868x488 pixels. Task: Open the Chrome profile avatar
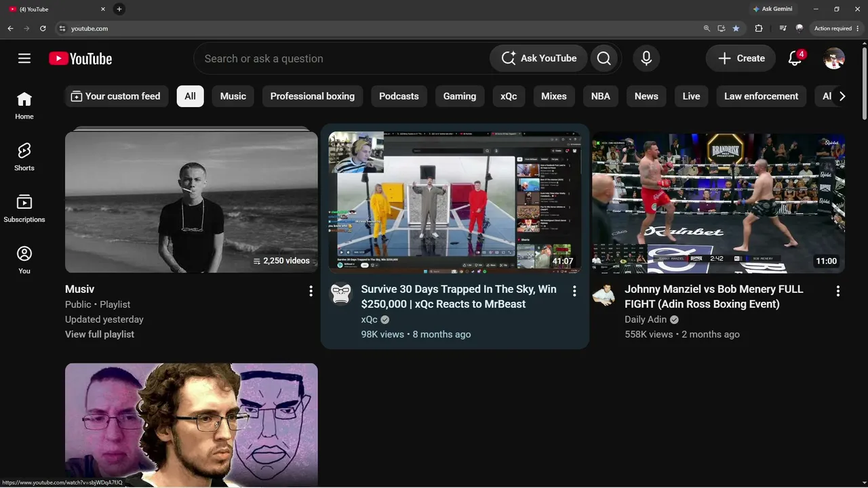[x=800, y=28]
